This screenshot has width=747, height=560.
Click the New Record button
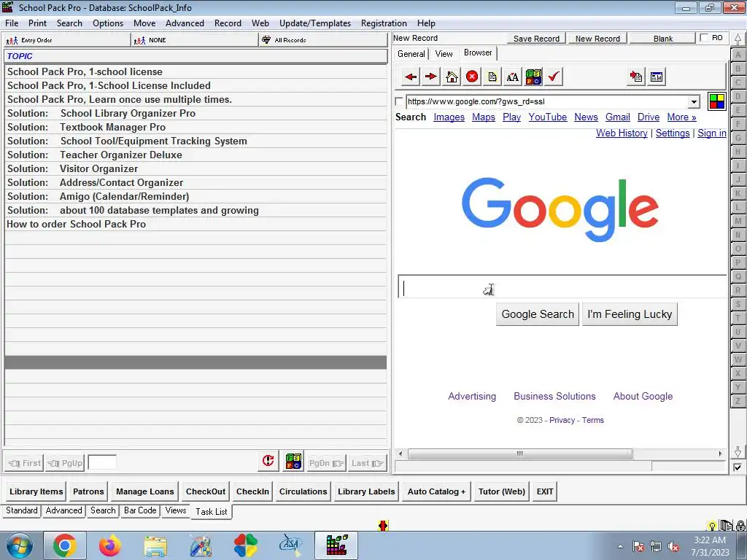click(x=597, y=39)
